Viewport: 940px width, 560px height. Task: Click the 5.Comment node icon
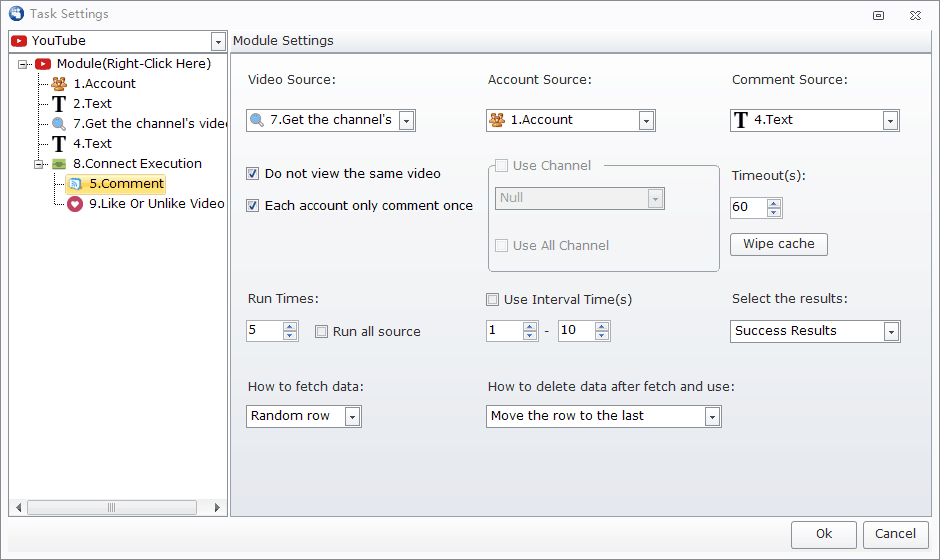[75, 184]
